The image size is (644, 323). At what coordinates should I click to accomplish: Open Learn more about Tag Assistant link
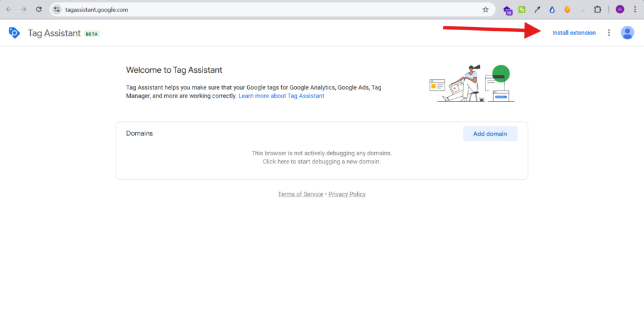(281, 96)
